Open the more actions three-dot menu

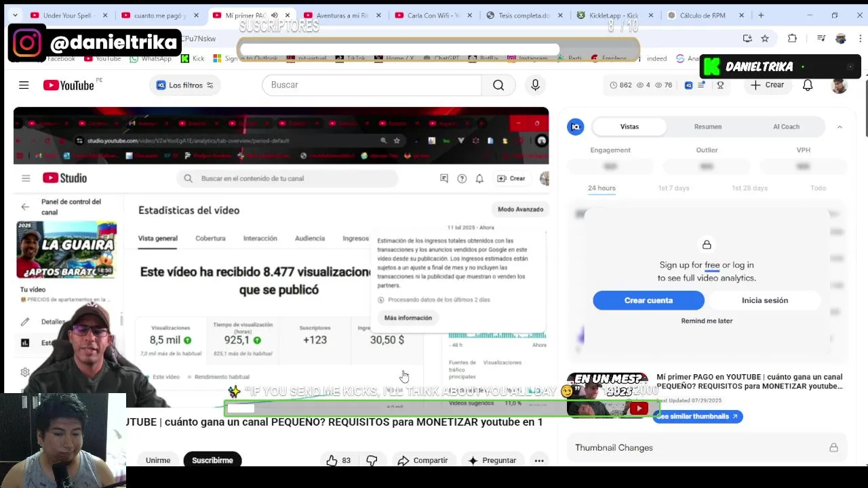(x=539, y=460)
